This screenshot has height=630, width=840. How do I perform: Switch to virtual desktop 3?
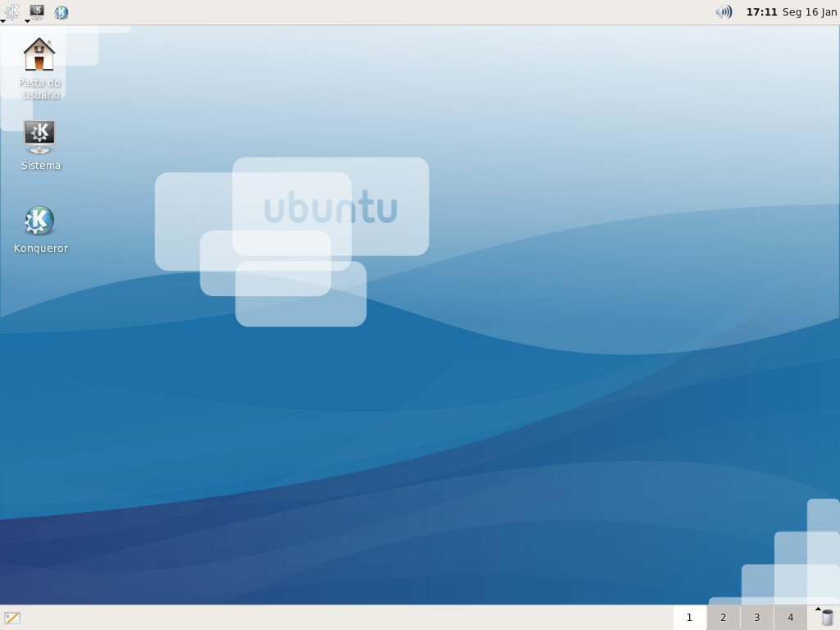[x=757, y=618]
